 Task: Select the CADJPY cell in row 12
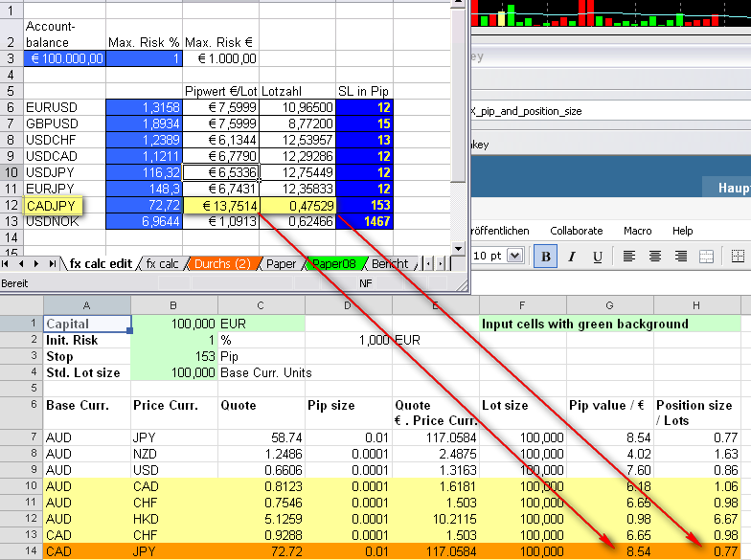53,205
